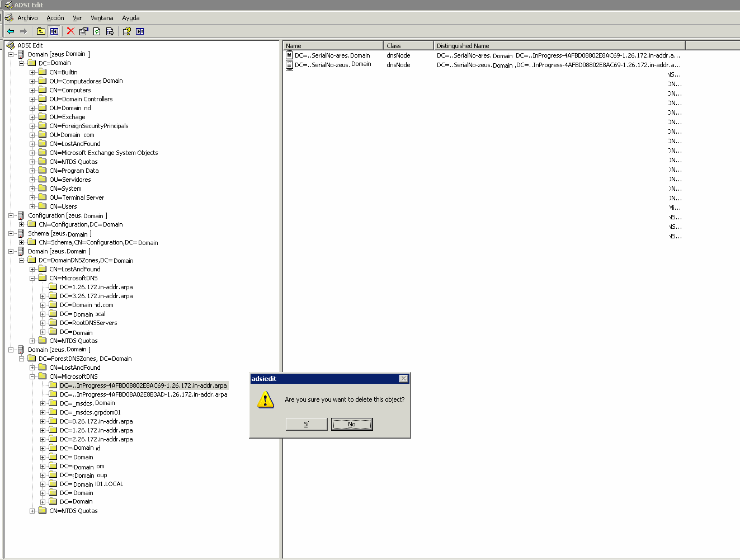740x560 pixels.
Task: Open the Ventana menu
Action: tap(102, 18)
